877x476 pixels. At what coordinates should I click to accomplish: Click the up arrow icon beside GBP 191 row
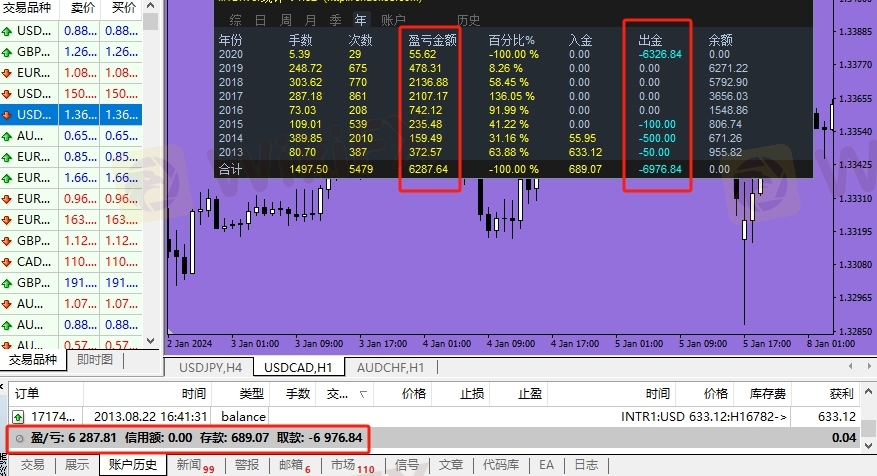(7, 284)
